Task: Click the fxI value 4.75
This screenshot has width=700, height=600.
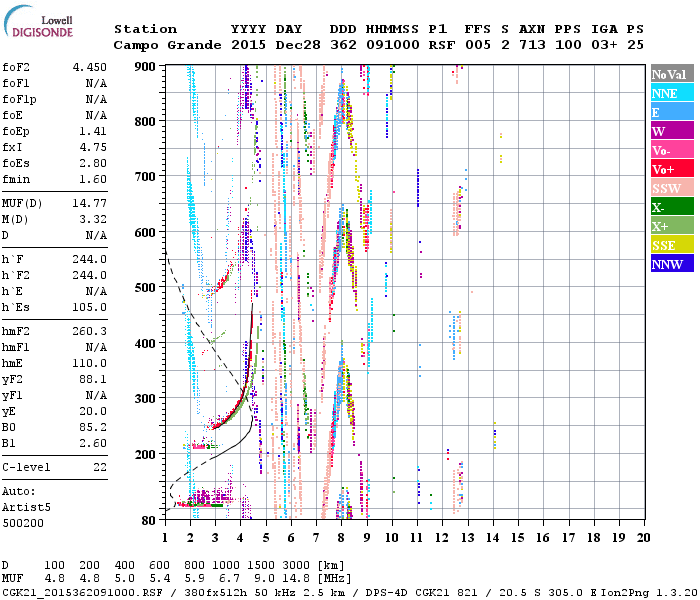Action: pyautogui.click(x=93, y=147)
